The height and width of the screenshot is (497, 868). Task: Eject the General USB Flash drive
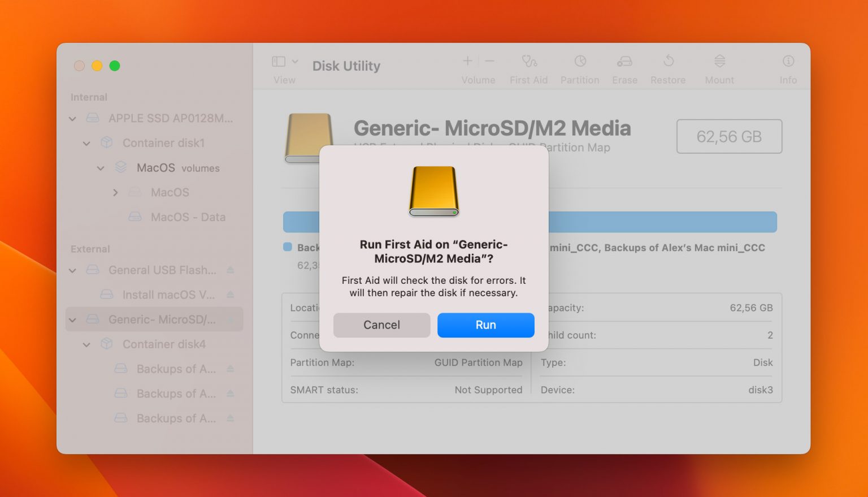coord(230,270)
